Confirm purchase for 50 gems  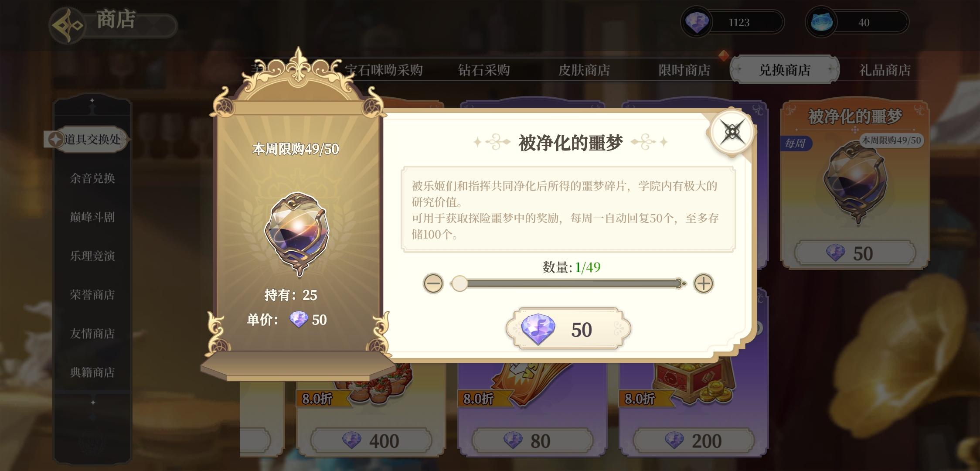568,329
